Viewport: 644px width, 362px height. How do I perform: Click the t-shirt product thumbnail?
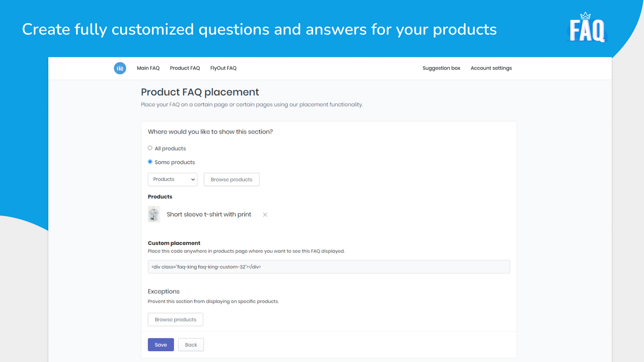pos(154,214)
